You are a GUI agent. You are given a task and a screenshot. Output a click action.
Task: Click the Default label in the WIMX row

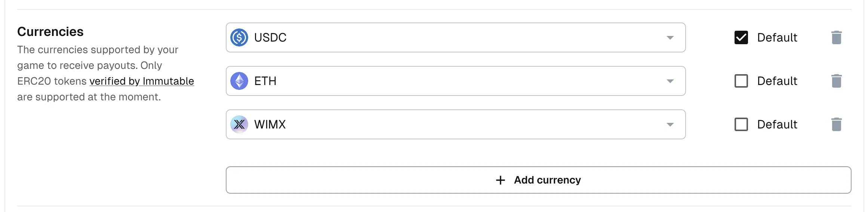tap(777, 124)
